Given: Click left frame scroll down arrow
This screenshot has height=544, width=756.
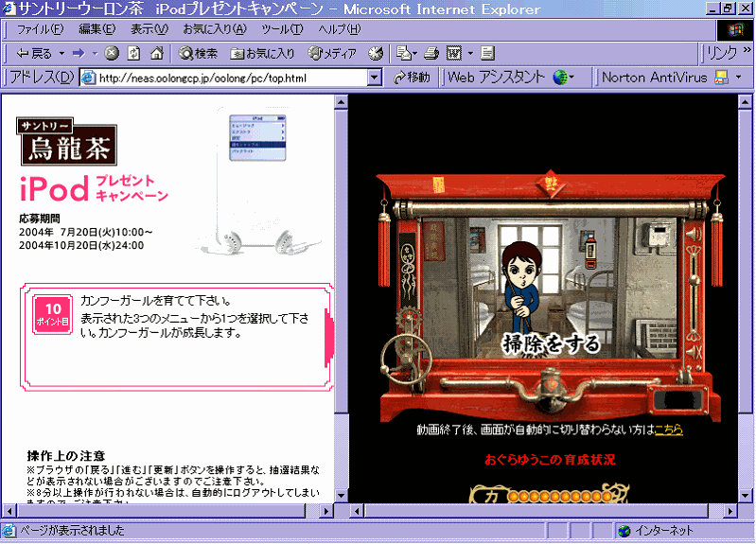Looking at the screenshot, I should click(x=341, y=496).
